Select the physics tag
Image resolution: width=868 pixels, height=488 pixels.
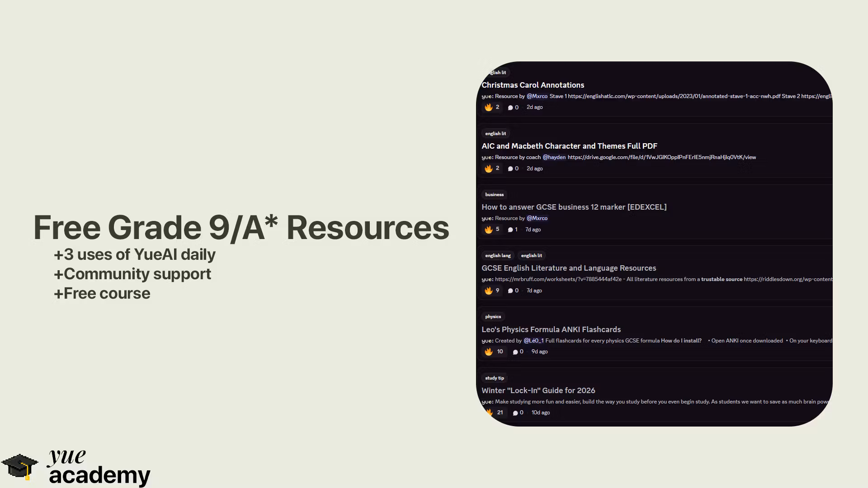click(493, 317)
